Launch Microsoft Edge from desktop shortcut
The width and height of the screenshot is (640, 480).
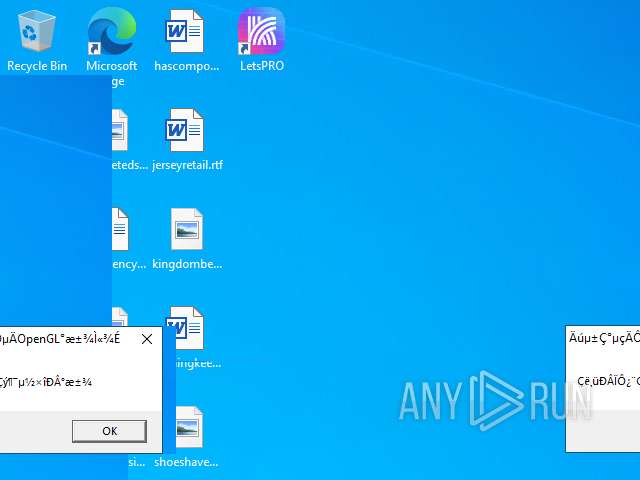point(112,32)
